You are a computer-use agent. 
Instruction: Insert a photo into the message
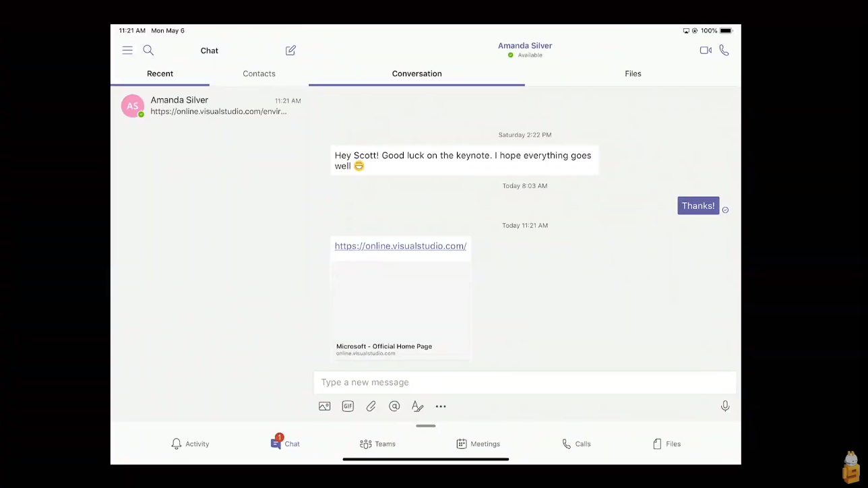325,406
